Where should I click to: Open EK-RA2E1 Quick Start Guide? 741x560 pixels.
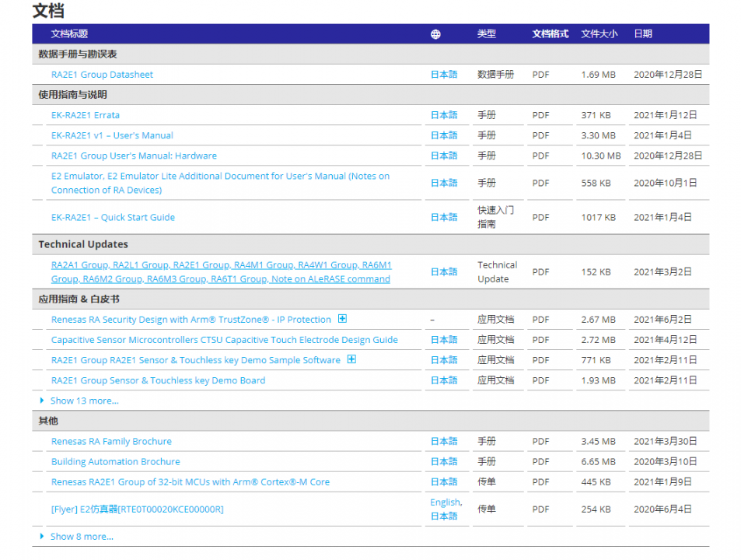click(x=113, y=217)
